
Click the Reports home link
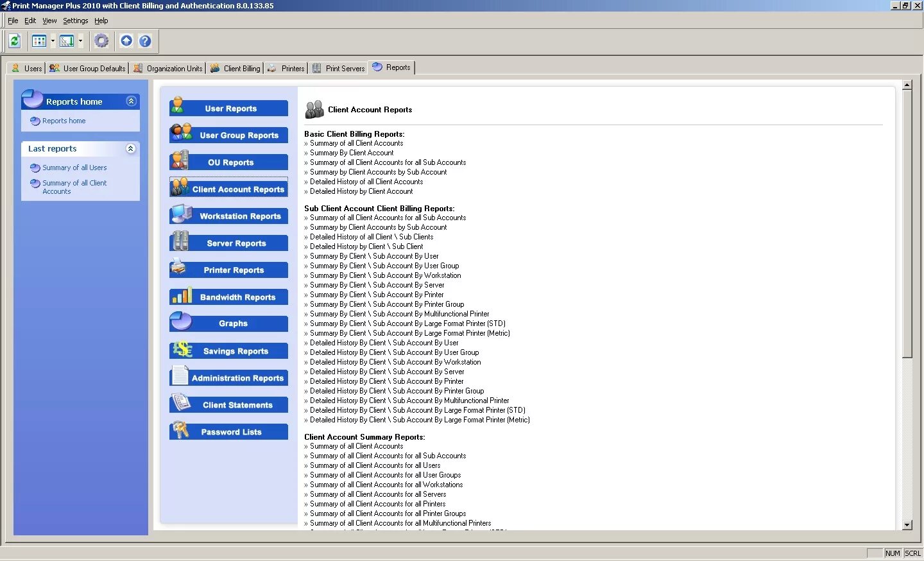tap(64, 121)
